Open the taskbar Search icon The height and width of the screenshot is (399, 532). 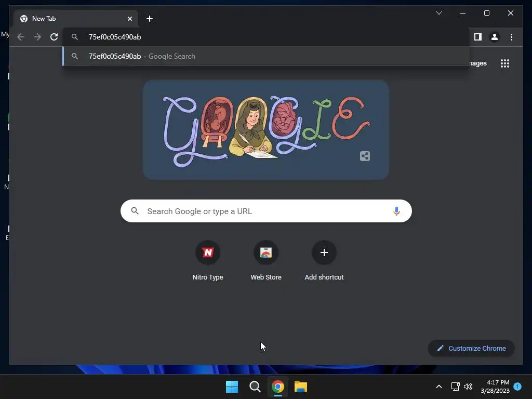click(255, 387)
